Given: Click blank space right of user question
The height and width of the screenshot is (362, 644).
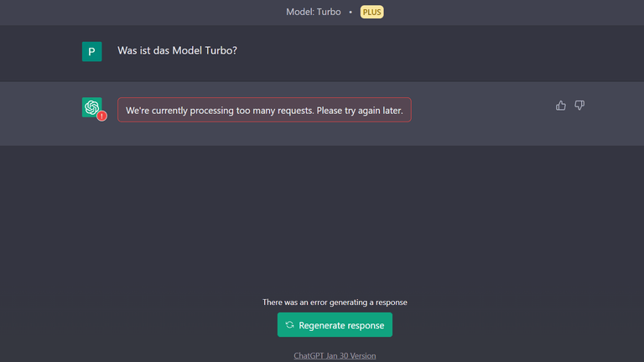Looking at the screenshot, I should 411,51.
